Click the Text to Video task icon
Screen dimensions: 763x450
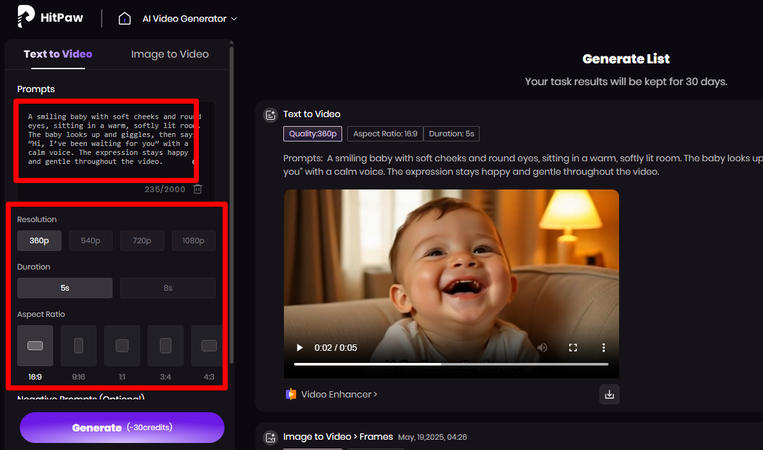(x=271, y=115)
